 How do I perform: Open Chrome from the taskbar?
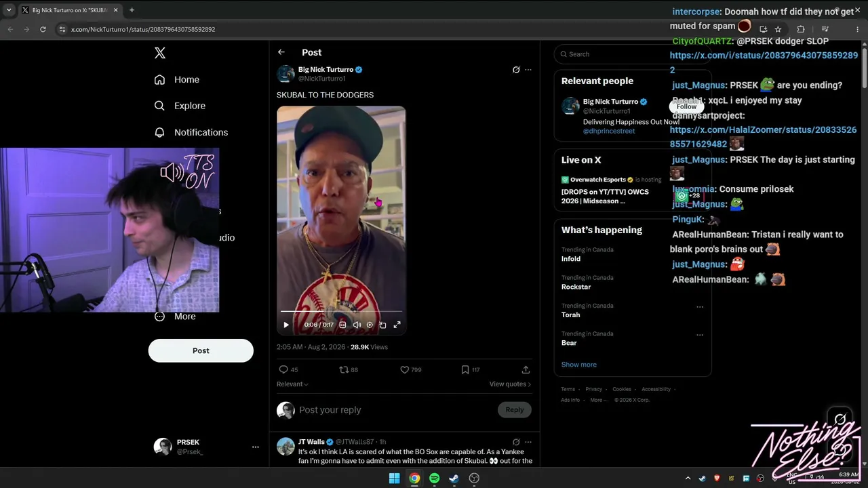click(414, 478)
